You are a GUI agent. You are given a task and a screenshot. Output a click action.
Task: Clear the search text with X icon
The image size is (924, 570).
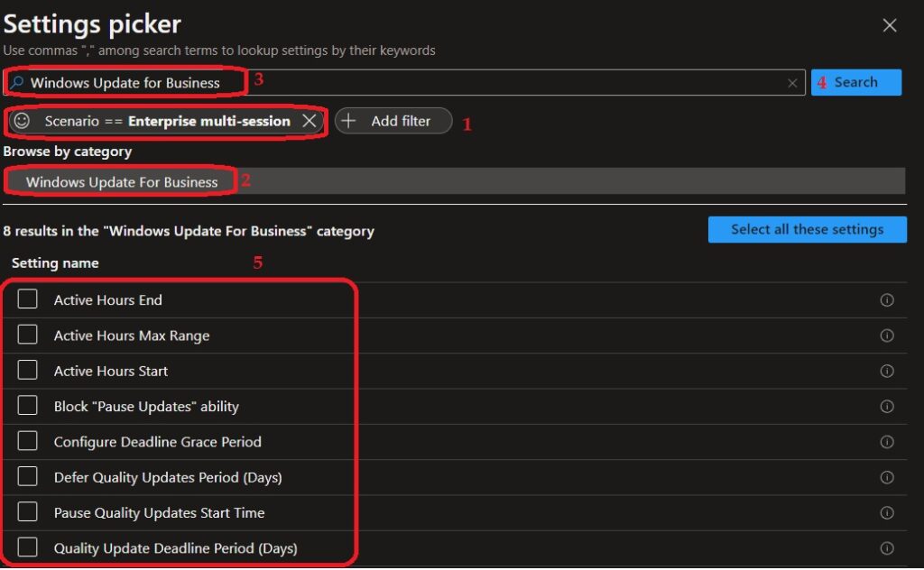pos(792,83)
